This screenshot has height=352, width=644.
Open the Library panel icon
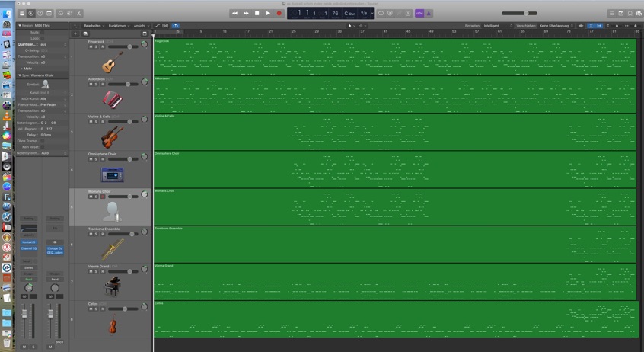click(x=22, y=13)
